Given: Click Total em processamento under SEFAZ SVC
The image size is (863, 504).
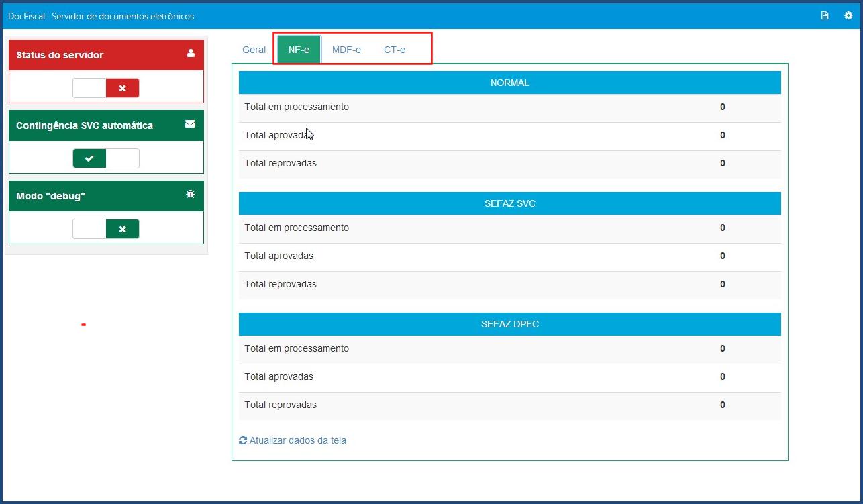Looking at the screenshot, I should [x=297, y=228].
